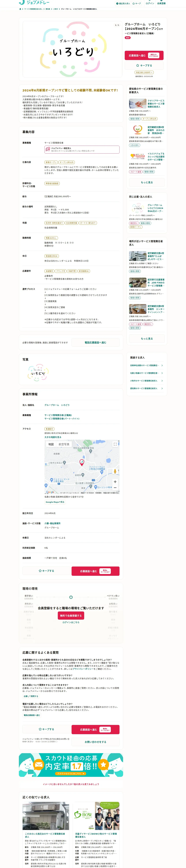Expand 名鉄小牧線のサービス管理責任者 related link
This screenshot has height=868, width=186.
(147, 373)
